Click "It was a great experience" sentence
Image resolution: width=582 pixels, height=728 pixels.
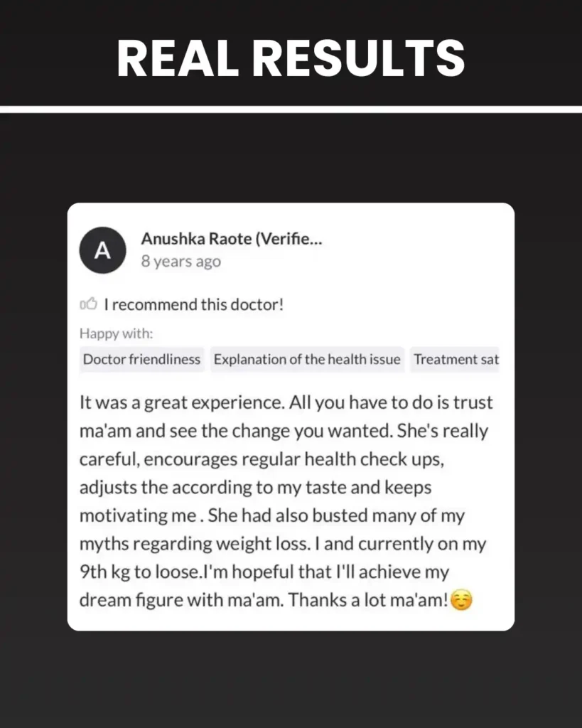(x=181, y=402)
